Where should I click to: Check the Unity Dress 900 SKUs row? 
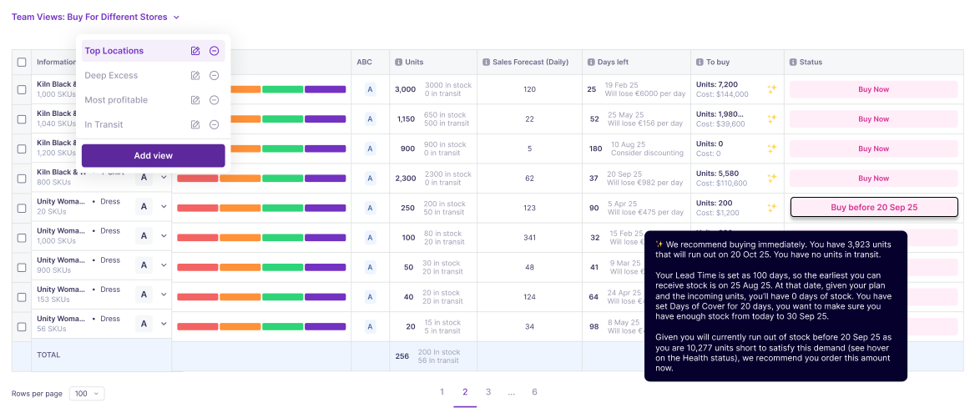click(22, 267)
